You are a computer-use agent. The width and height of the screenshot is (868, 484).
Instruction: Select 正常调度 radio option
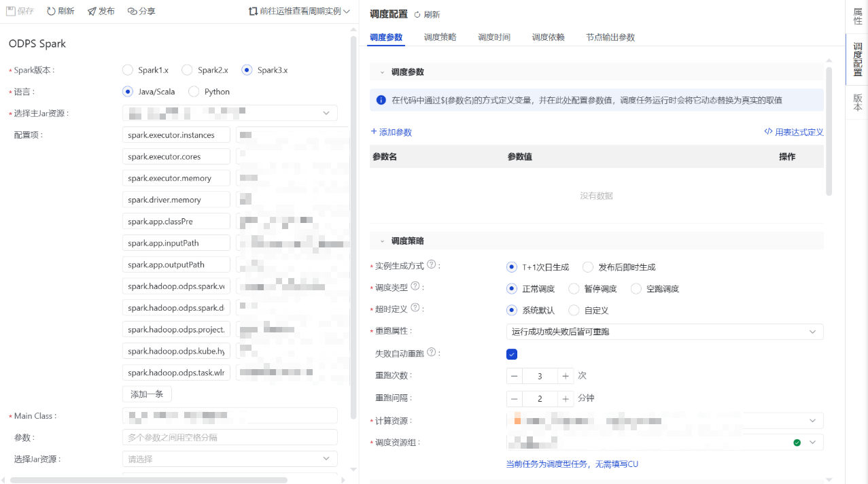[x=512, y=289]
